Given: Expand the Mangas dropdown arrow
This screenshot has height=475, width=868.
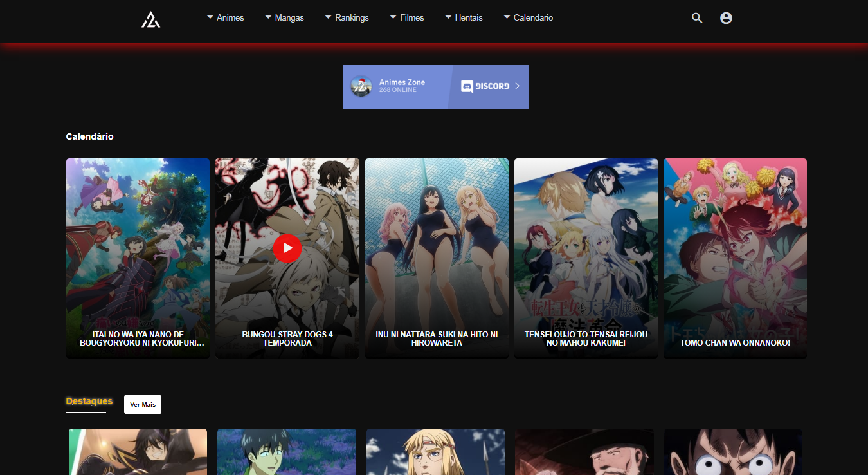Looking at the screenshot, I should (268, 17).
